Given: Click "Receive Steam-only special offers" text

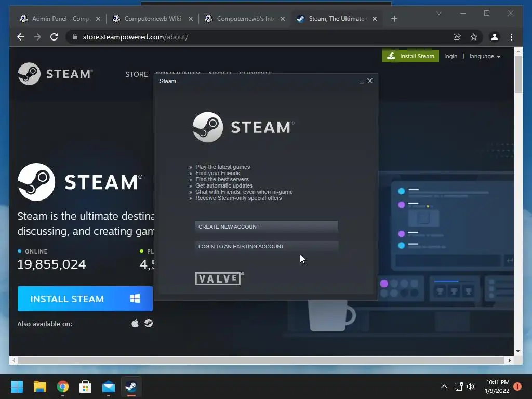Looking at the screenshot, I should coord(238,198).
